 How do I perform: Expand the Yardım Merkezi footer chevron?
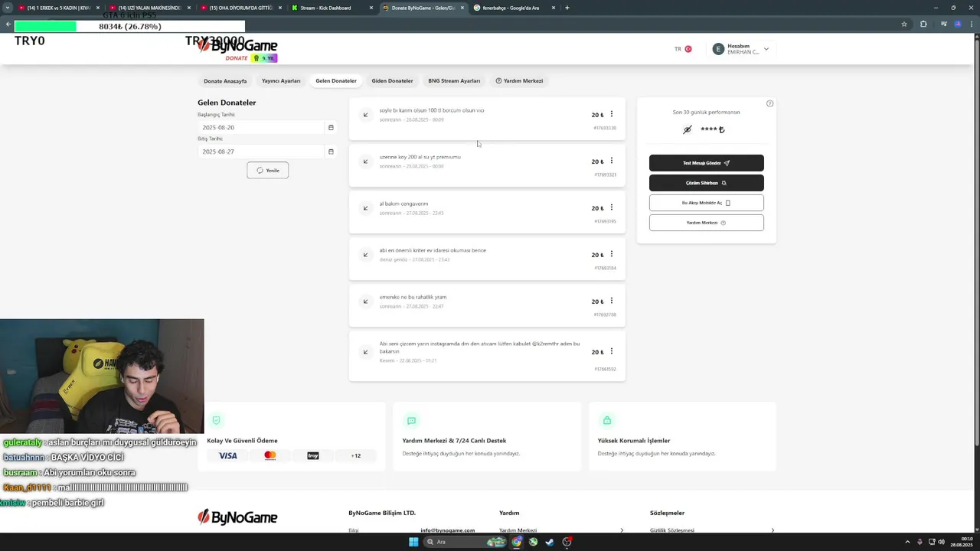pyautogui.click(x=622, y=530)
